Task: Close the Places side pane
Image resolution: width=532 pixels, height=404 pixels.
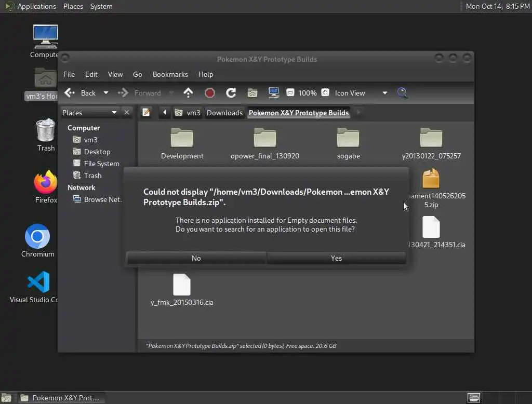Action: (127, 112)
